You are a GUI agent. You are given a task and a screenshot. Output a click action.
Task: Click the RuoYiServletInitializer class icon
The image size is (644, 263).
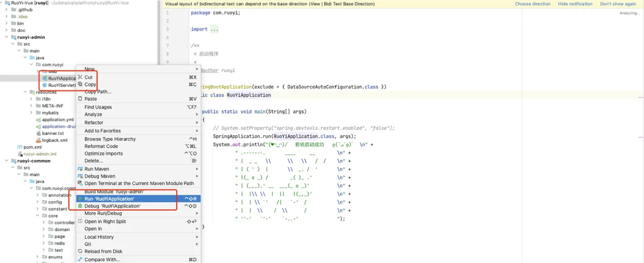44,85
